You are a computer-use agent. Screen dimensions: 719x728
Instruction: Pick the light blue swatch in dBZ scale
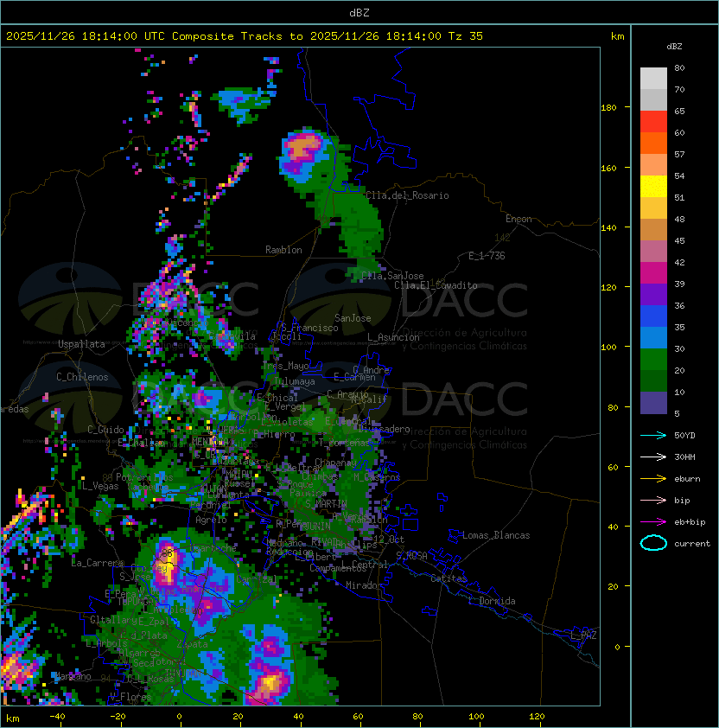(x=653, y=337)
